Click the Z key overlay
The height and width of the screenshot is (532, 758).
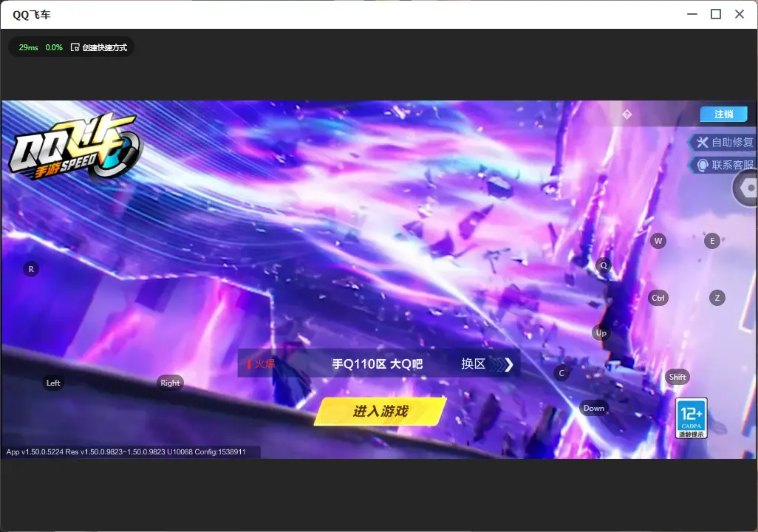(x=717, y=298)
